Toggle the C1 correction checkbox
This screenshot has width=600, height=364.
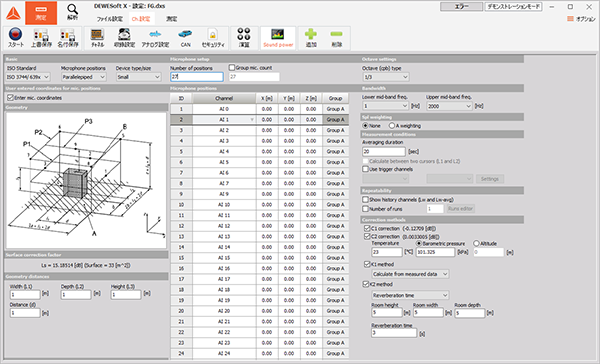coord(367,229)
